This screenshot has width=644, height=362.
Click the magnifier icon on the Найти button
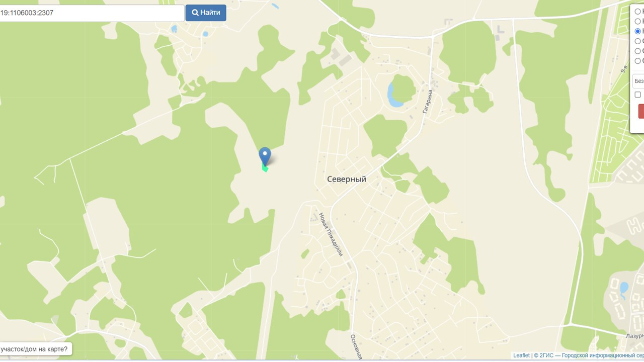coord(195,13)
